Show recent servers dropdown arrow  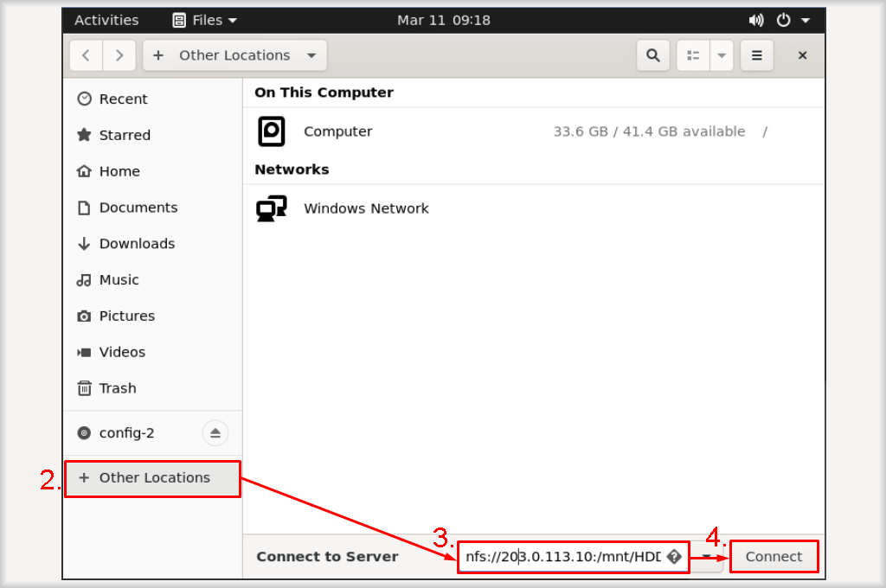(x=706, y=557)
